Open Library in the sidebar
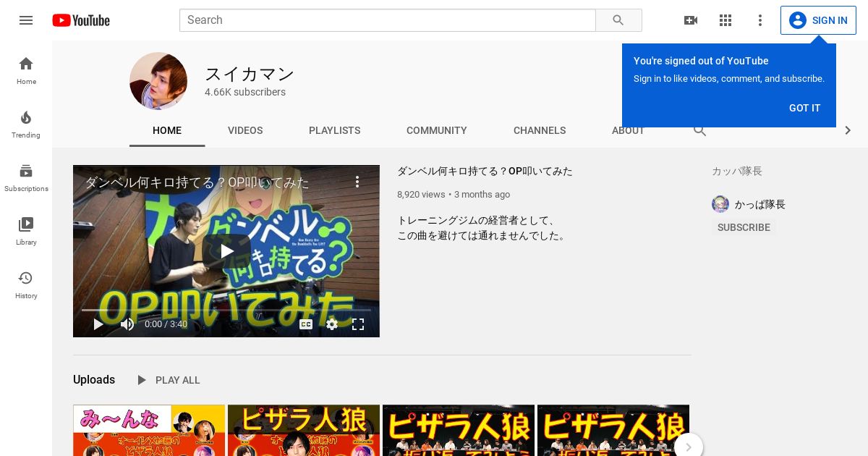The width and height of the screenshot is (868, 456). click(26, 231)
